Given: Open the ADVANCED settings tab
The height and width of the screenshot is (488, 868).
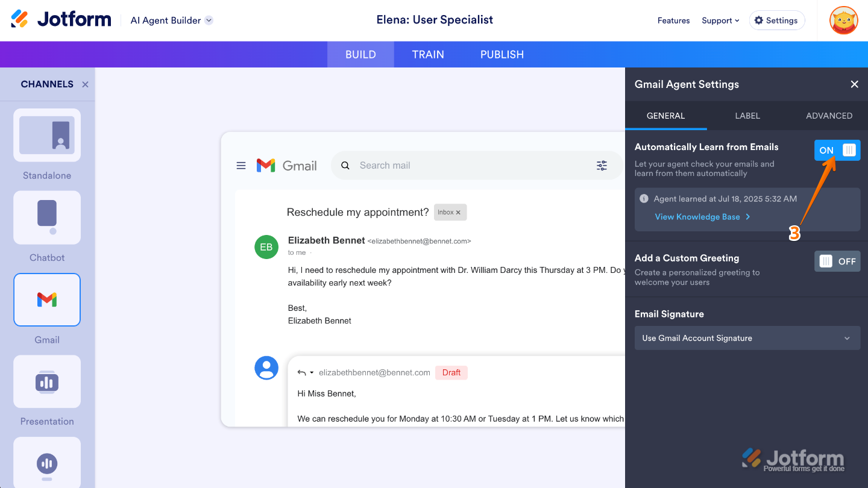Looking at the screenshot, I should [829, 116].
